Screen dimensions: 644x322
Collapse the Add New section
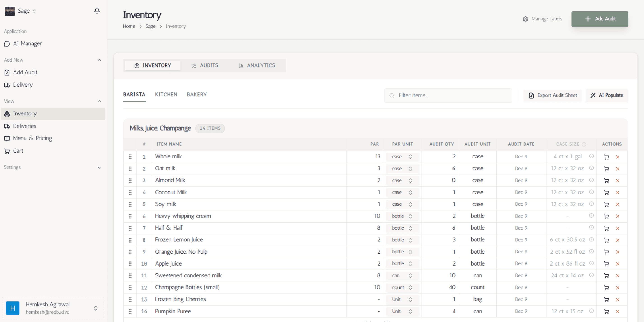click(x=99, y=60)
